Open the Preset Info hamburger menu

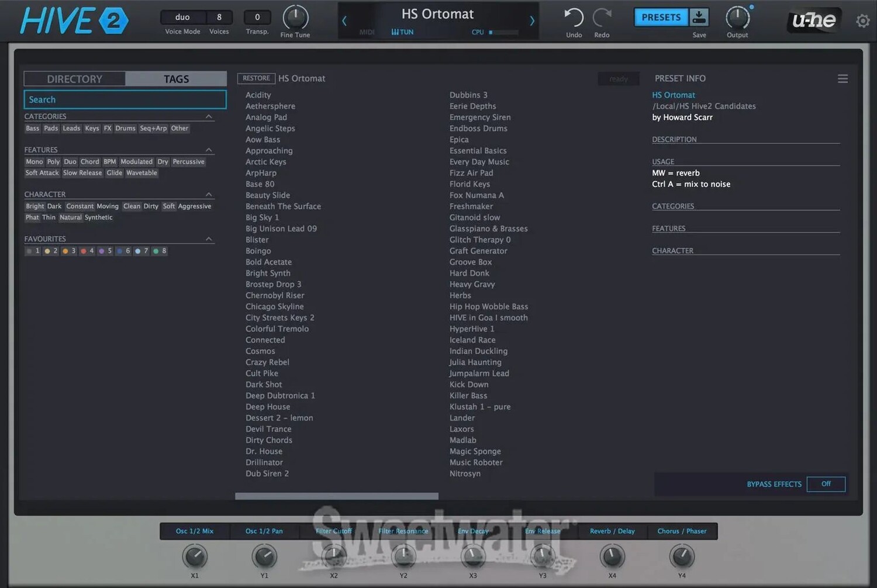[x=843, y=79]
